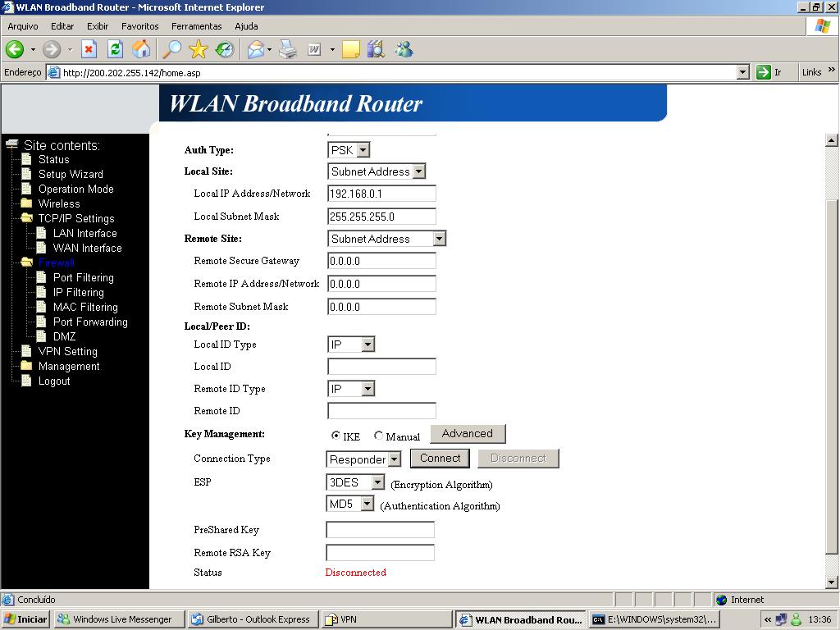Click the Connect button
Viewport: 840px width, 630px height.
click(x=441, y=459)
